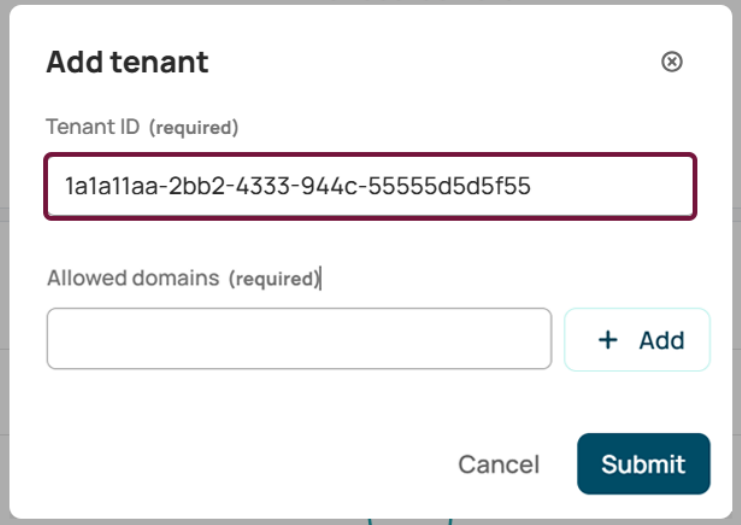741x525 pixels.
Task: Click the 'Add' text in the Add button
Action: tap(662, 340)
